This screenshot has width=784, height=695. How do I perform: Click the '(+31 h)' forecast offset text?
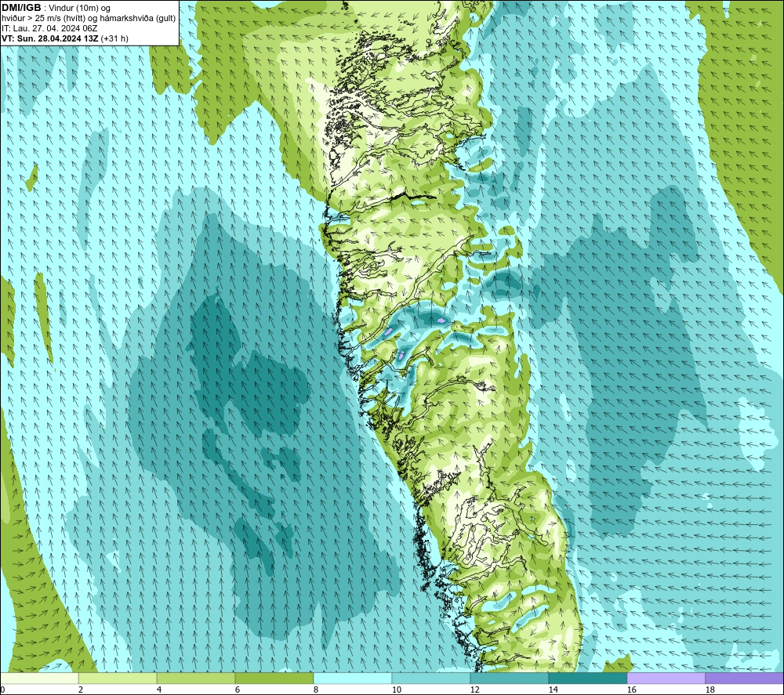(114, 38)
